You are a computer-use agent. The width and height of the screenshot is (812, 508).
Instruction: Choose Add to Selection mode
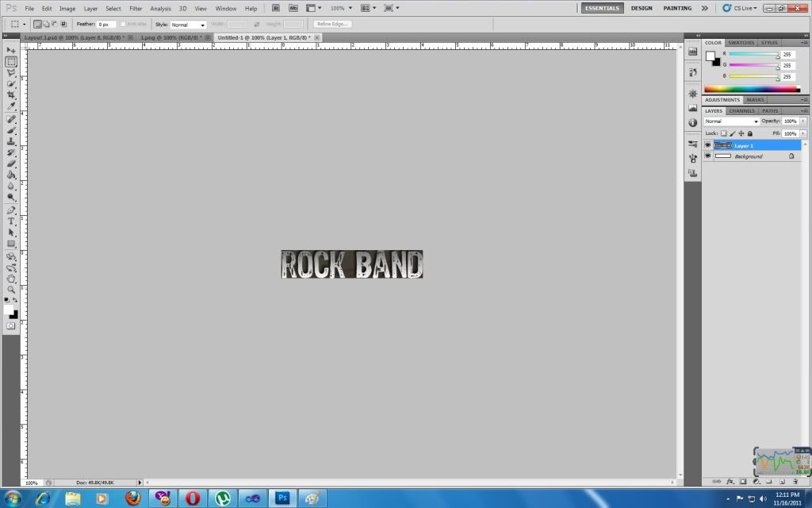46,24
